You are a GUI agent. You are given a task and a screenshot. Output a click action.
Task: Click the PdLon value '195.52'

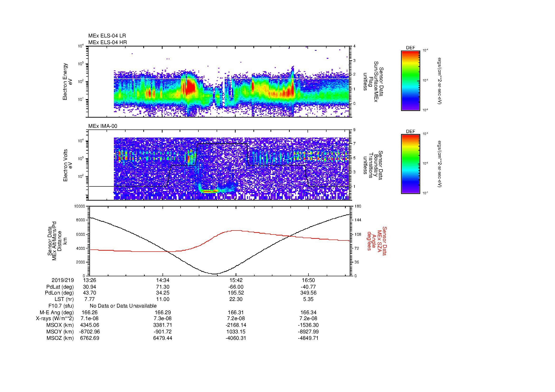(x=236, y=293)
